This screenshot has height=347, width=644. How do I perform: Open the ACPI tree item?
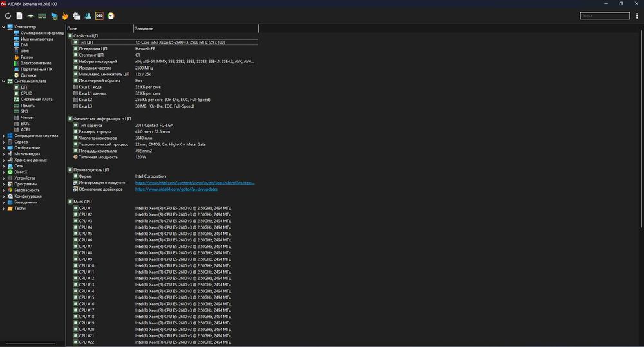[25, 130]
